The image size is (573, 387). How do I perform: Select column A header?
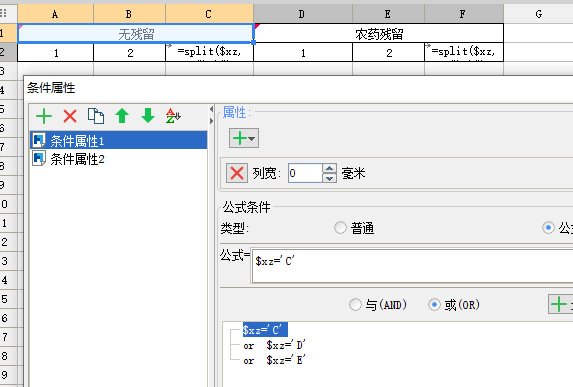[55, 14]
